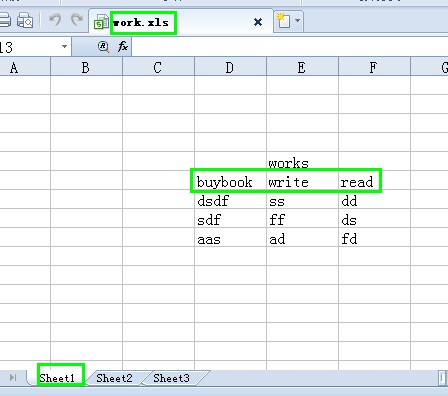Click the spreadsheet file icon beside work.xls
Image resolution: width=448 pixels, height=396 pixels.
(101, 22)
